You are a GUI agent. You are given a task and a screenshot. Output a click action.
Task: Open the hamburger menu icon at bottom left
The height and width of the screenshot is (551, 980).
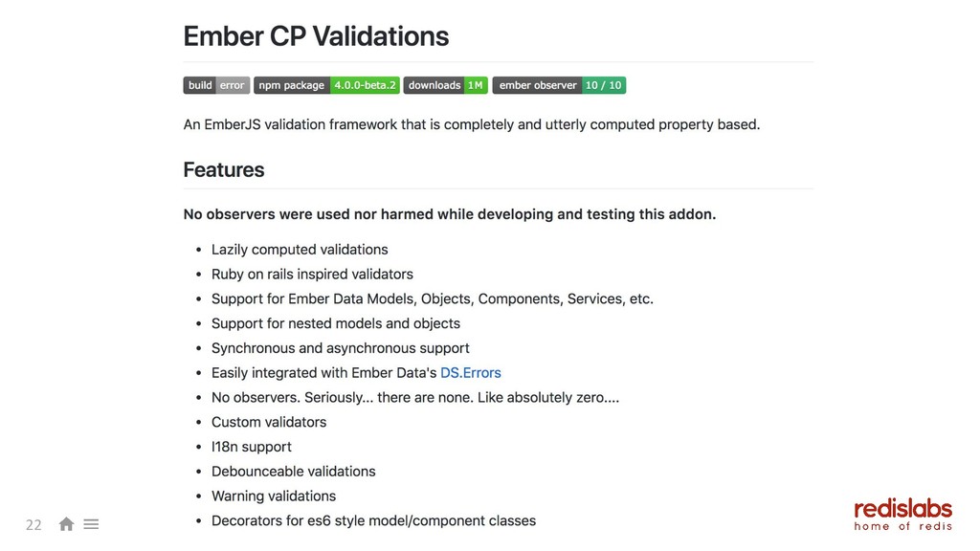91,524
